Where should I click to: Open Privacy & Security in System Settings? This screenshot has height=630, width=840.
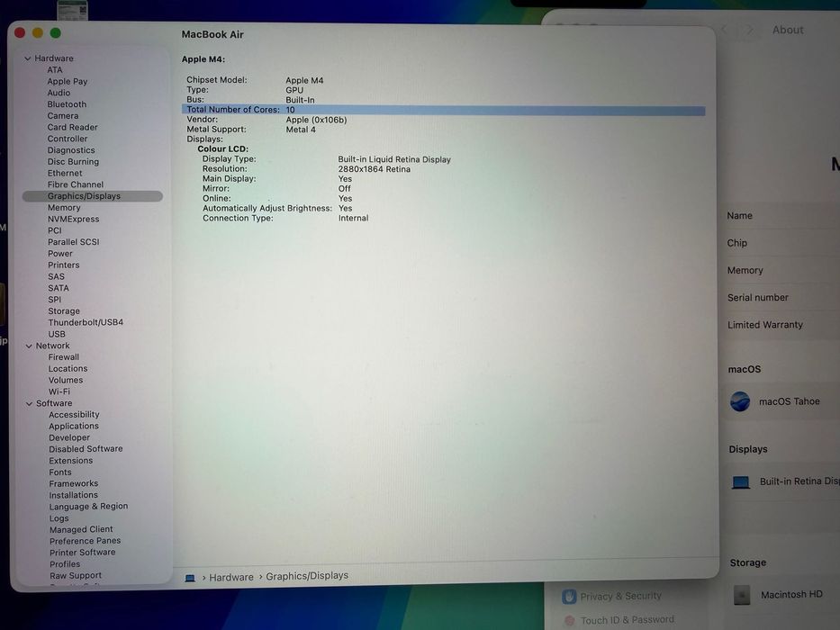(x=612, y=596)
